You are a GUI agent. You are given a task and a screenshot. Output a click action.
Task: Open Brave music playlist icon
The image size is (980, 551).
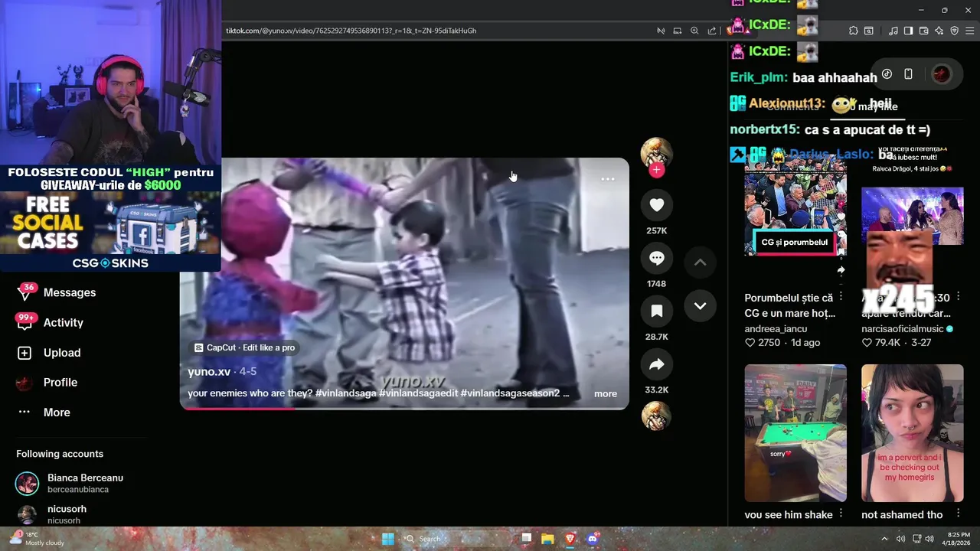click(x=893, y=31)
